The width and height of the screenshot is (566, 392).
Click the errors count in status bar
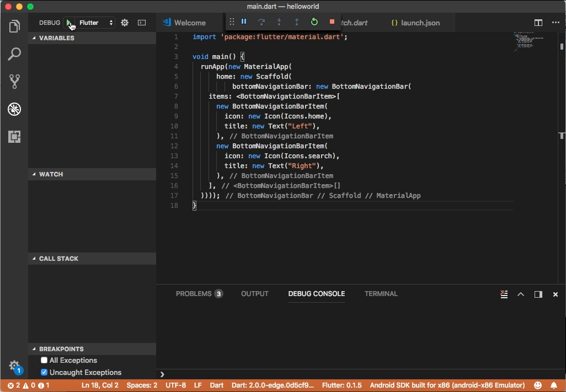(x=14, y=385)
